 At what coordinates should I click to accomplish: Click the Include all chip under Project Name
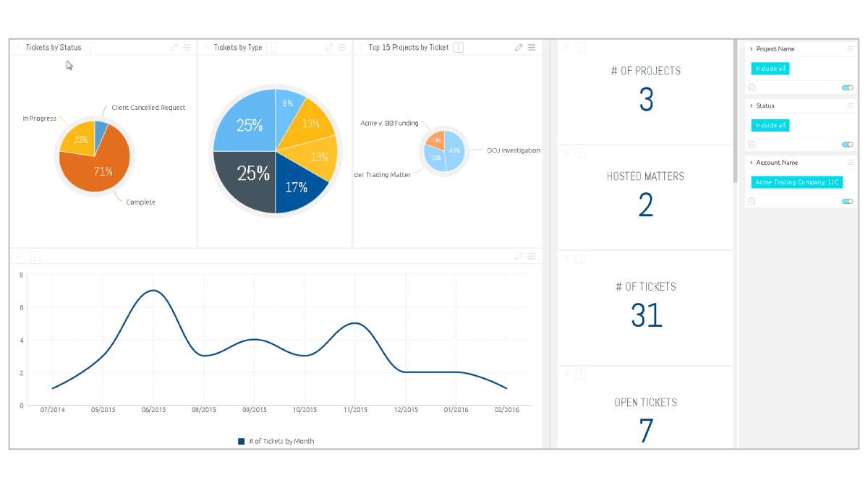770,68
